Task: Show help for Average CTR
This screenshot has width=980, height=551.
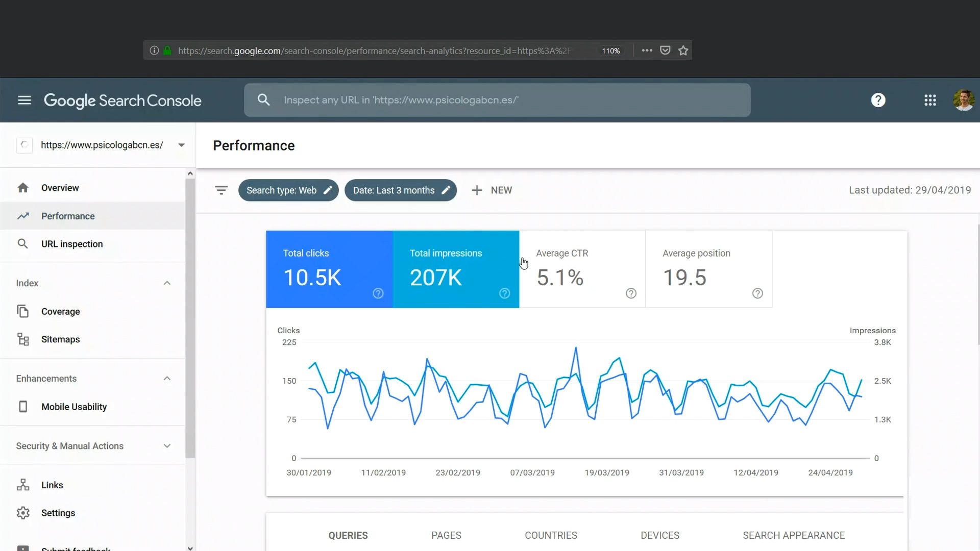Action: point(631,293)
